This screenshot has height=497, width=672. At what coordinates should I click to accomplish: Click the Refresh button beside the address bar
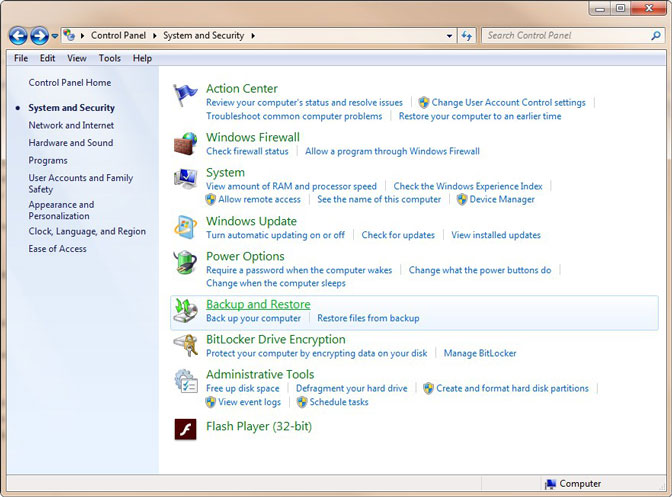tap(467, 36)
